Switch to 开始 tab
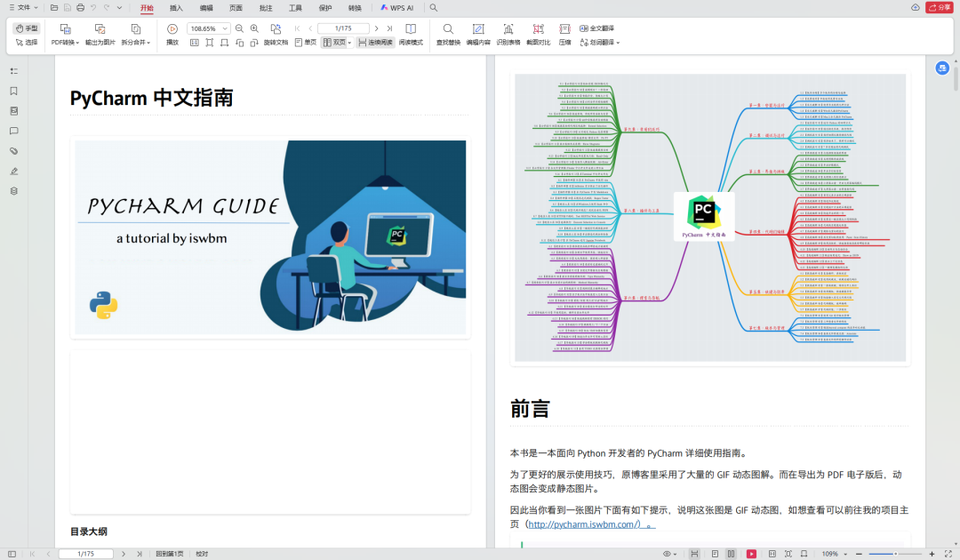The width and height of the screenshot is (960, 560). [x=147, y=8]
